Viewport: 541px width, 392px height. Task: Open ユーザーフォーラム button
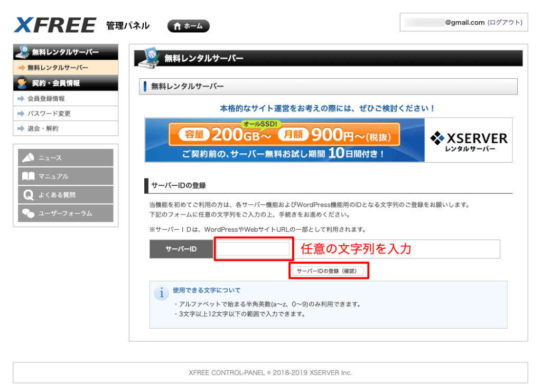click(66, 213)
